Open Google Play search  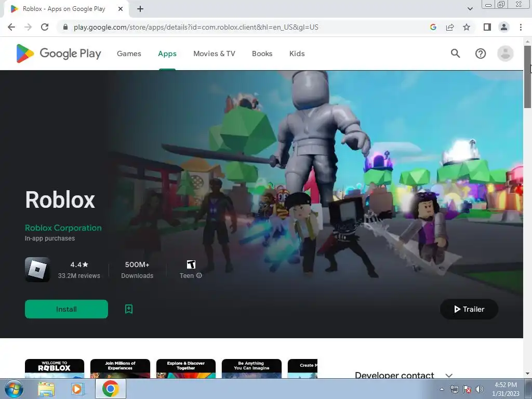click(x=455, y=54)
